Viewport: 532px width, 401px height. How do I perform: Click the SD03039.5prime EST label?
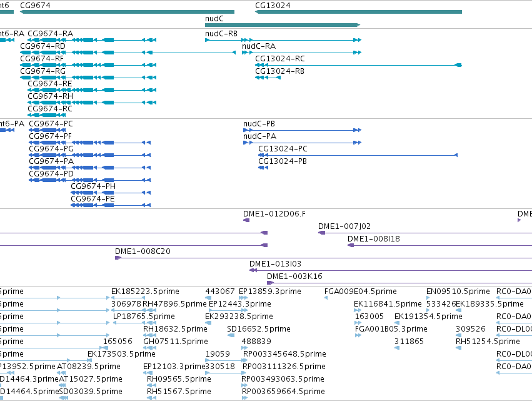pos(91,392)
